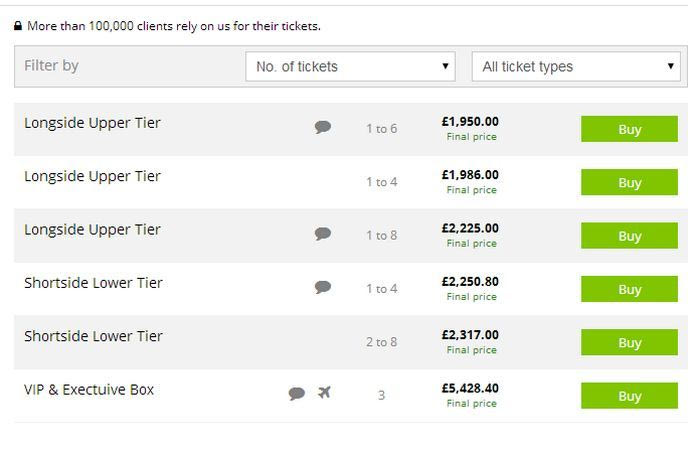Image resolution: width=700 pixels, height=457 pixels.
Task: Click the £1,986.00 final price text
Action: tap(470, 175)
